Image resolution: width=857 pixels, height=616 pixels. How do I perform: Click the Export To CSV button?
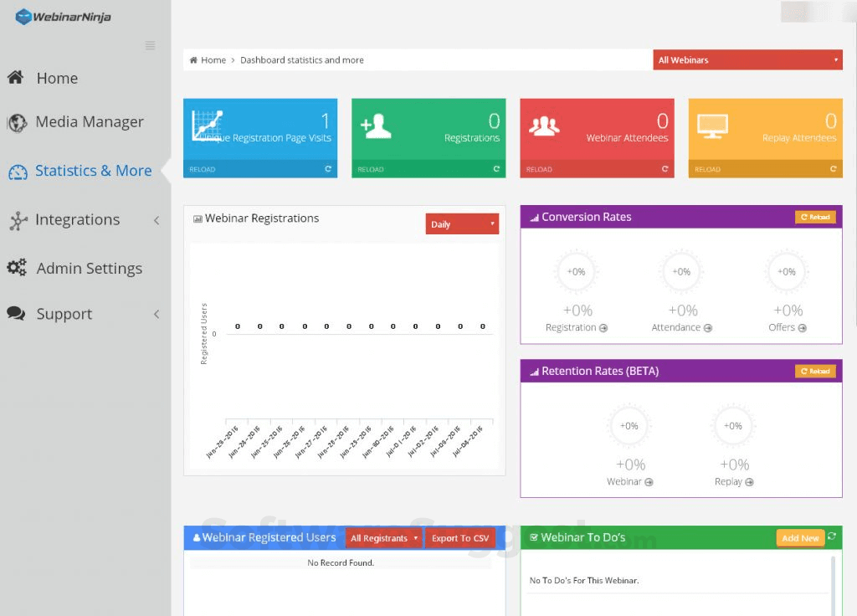(460, 538)
